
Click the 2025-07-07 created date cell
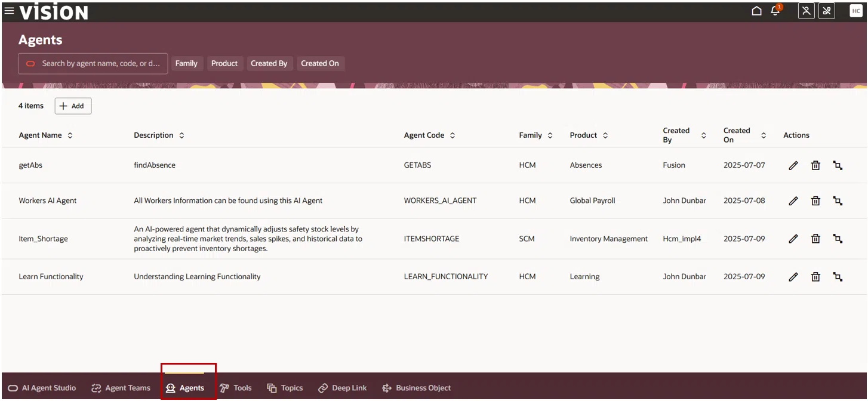[x=744, y=165]
